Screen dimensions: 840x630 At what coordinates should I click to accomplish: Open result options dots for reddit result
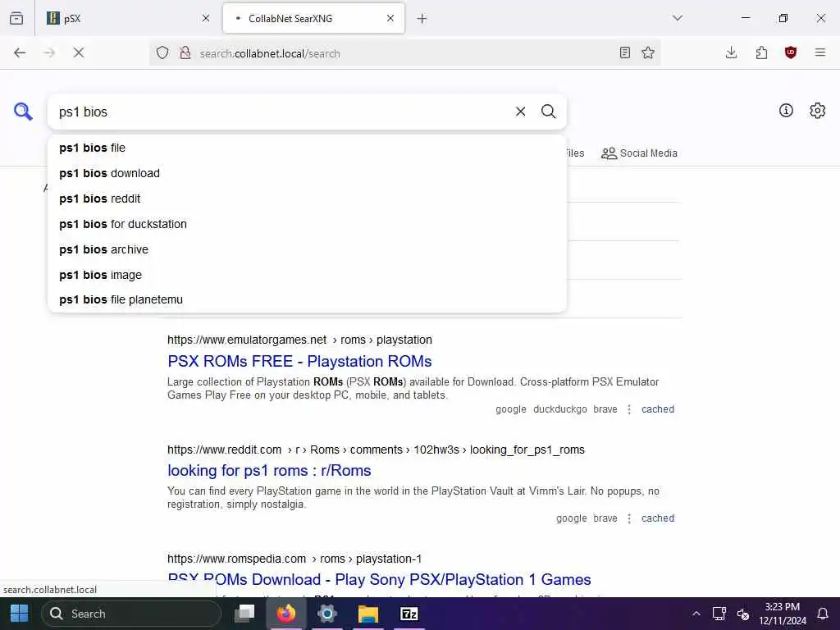pos(629,518)
